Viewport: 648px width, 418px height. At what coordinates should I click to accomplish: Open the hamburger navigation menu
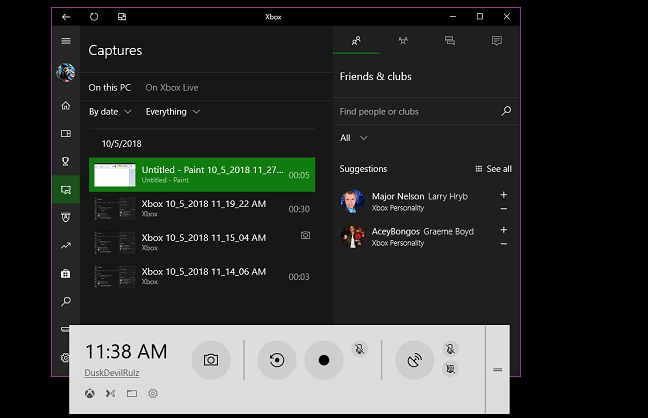(x=66, y=41)
